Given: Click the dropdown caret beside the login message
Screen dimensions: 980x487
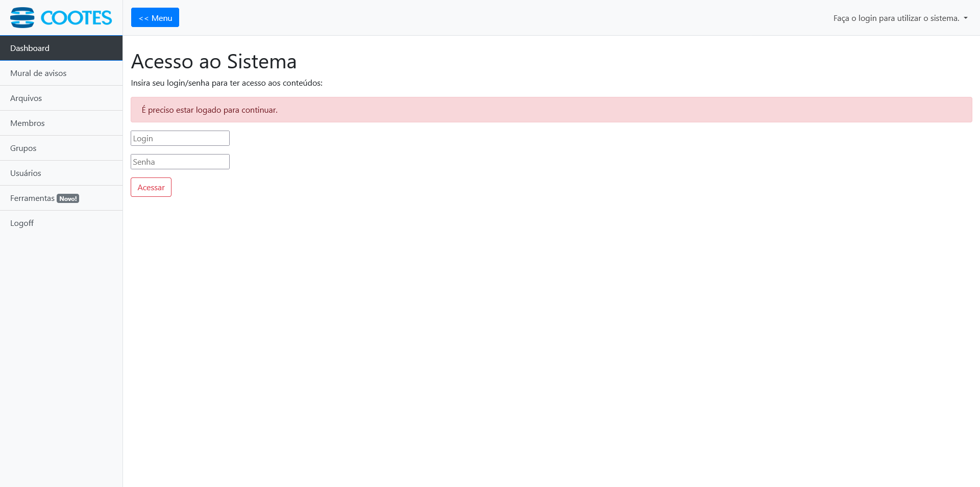Looking at the screenshot, I should tap(965, 19).
